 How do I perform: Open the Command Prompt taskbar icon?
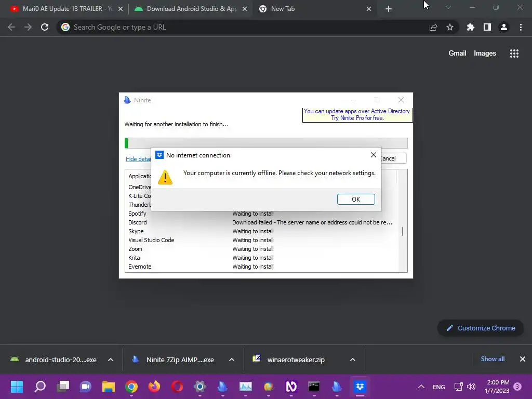pos(314,387)
